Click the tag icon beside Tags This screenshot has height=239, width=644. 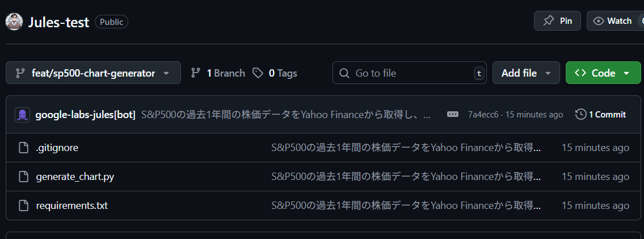click(258, 73)
